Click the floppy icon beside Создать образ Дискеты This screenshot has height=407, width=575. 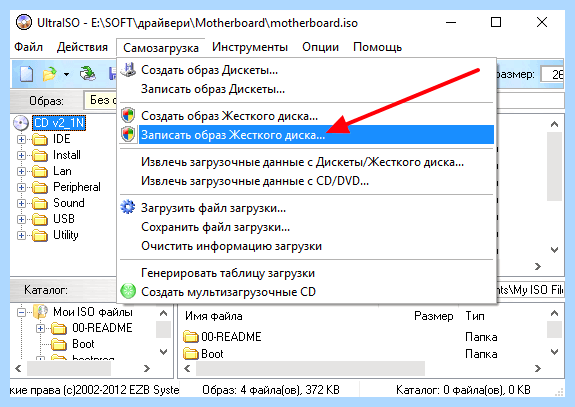click(128, 70)
